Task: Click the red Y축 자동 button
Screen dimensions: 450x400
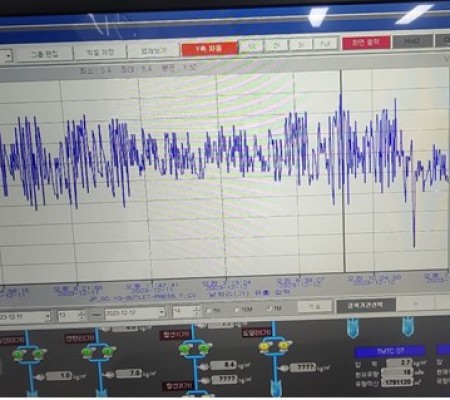Action: 209,49
